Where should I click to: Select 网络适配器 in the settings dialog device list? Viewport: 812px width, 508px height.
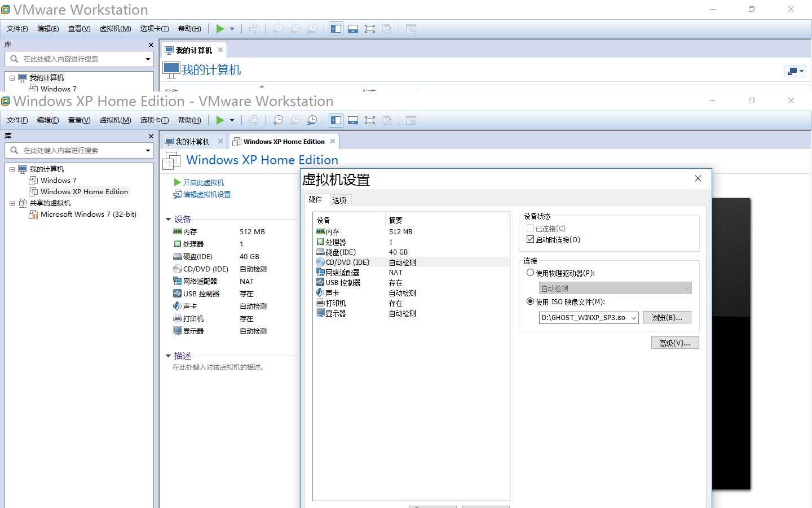(411, 273)
